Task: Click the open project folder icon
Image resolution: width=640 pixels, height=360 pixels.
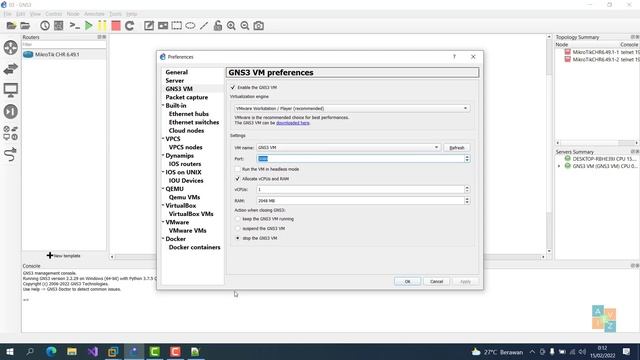Action: point(25,26)
